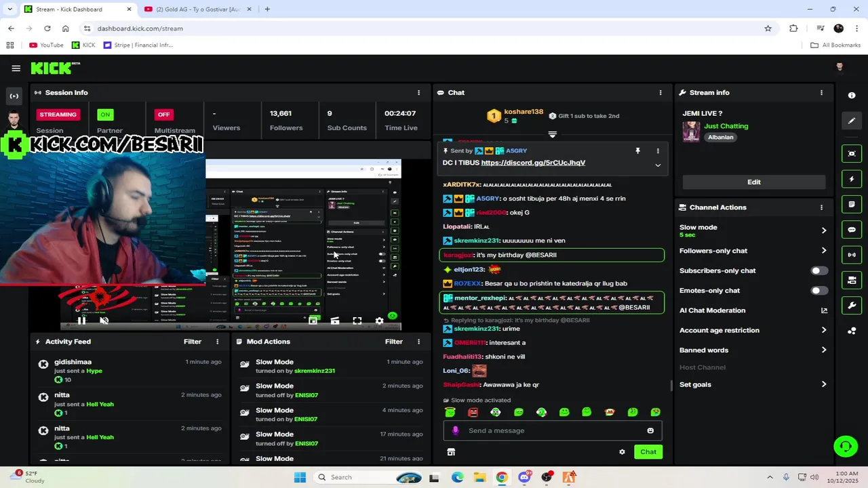Expand Banned words settings
The image size is (868, 488).
coord(824,350)
